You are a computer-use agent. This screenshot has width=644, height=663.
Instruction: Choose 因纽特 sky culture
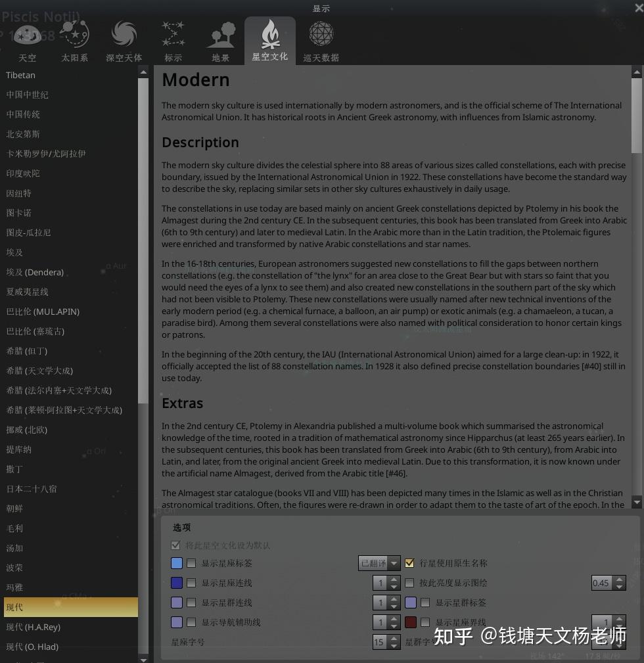[x=70, y=194]
